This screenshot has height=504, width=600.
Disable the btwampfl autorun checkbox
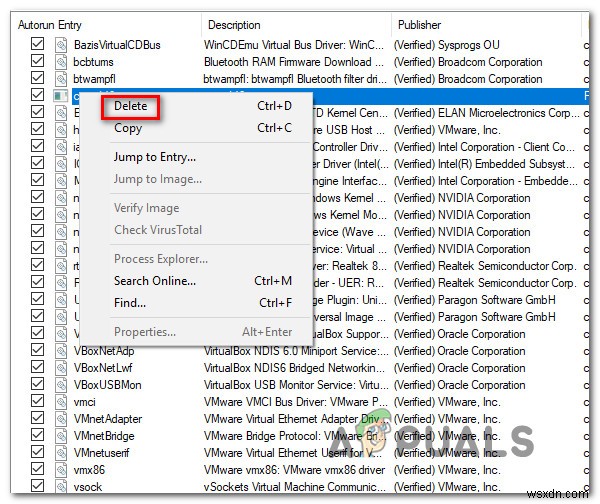pos(38,78)
